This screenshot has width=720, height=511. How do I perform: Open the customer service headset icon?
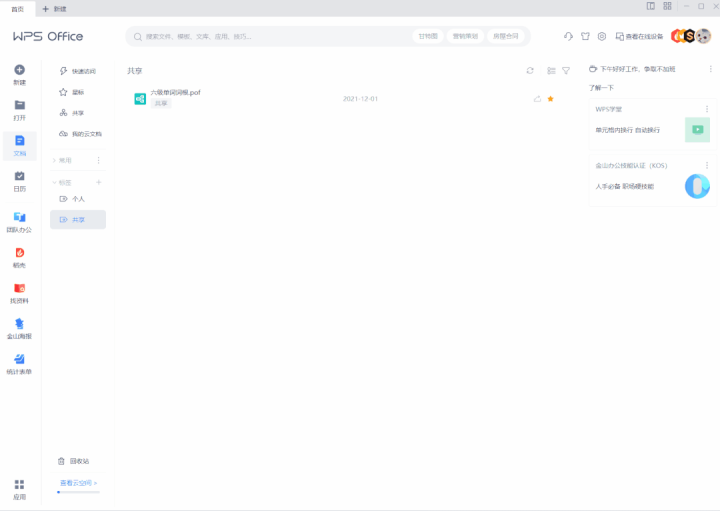pos(568,36)
